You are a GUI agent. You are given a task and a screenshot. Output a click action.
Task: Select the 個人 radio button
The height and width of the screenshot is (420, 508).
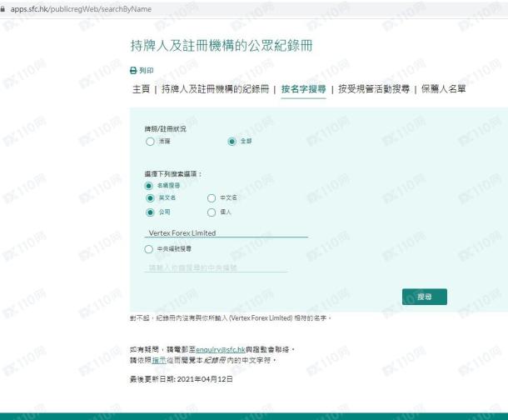click(212, 212)
